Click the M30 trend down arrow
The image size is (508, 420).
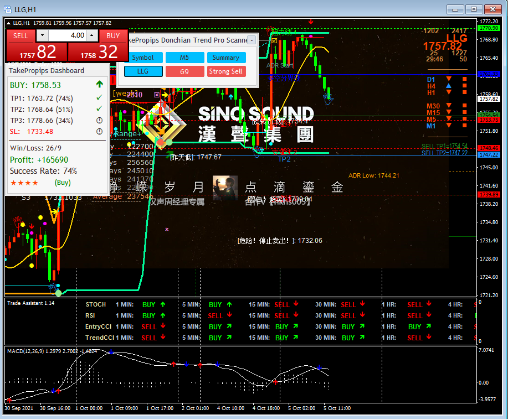(x=449, y=105)
